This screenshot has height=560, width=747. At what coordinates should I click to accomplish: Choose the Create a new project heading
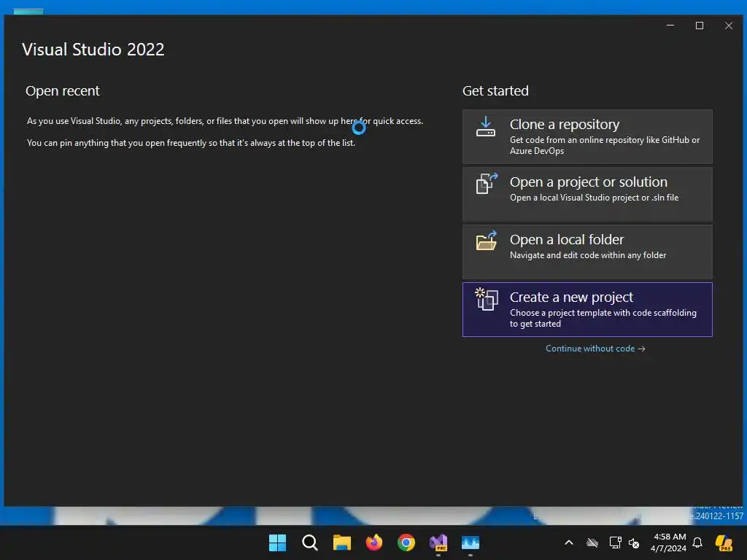click(x=571, y=297)
